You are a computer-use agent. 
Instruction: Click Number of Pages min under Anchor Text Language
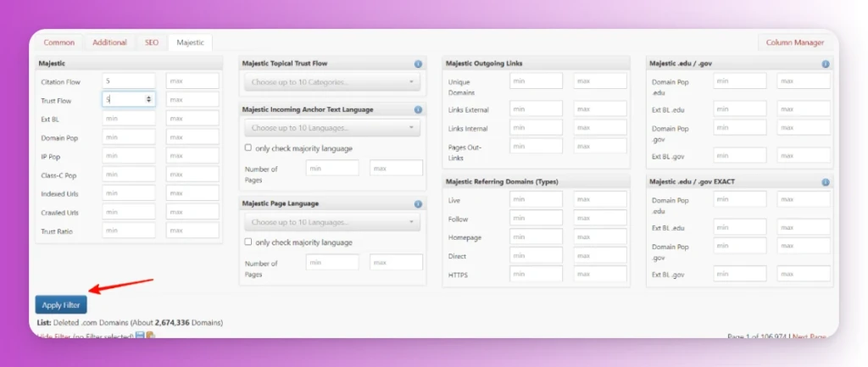(332, 168)
